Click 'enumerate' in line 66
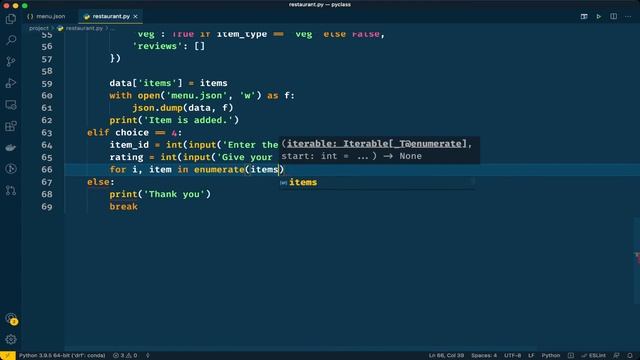640x360 pixels. click(x=219, y=169)
